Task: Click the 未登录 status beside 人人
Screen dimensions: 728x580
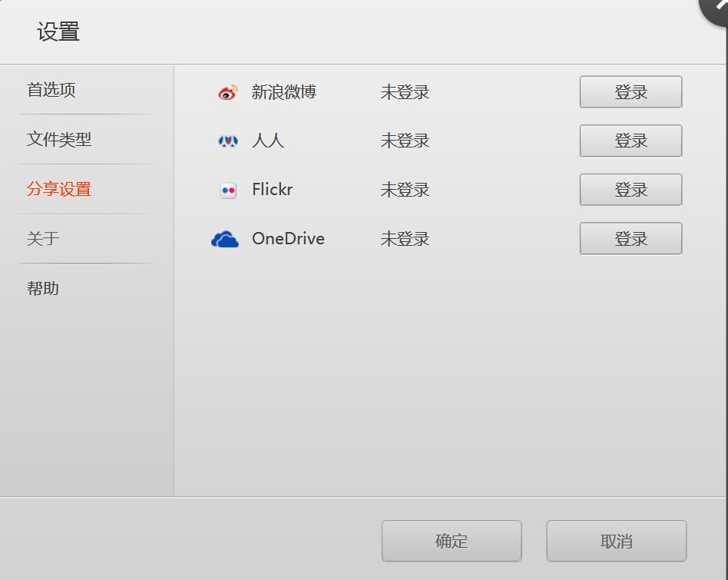Action: (405, 141)
